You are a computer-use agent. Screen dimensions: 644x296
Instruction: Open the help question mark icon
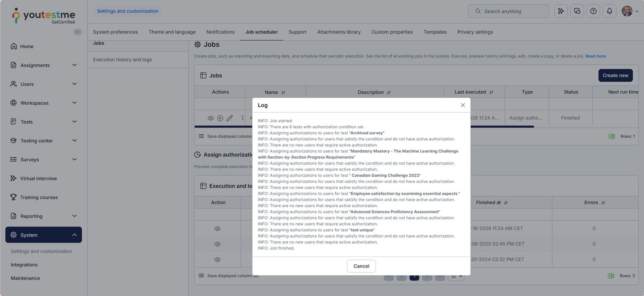click(593, 11)
